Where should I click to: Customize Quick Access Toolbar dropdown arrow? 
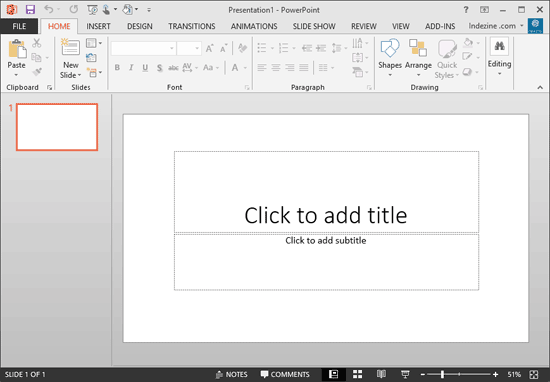pyautogui.click(x=149, y=10)
